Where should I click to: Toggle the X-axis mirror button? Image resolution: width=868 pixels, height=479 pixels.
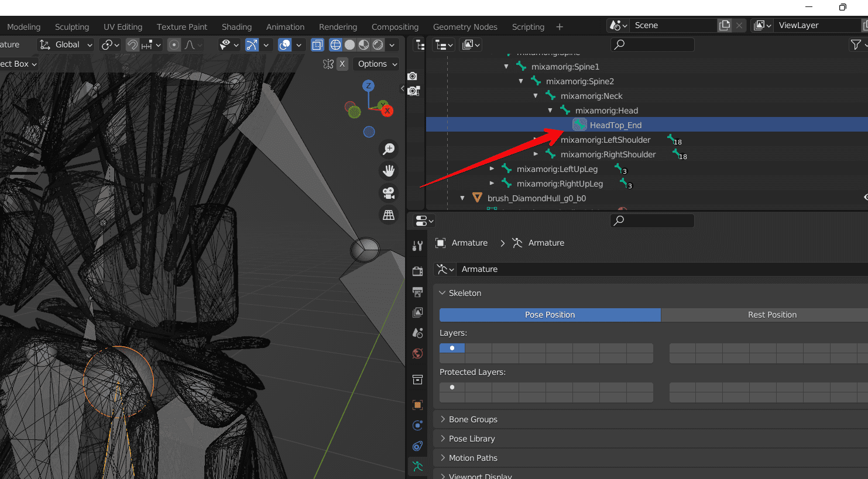(342, 64)
